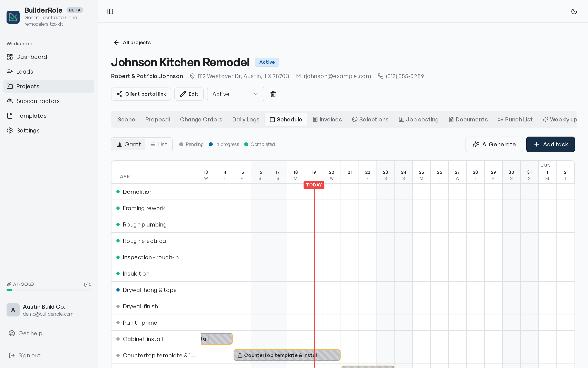This screenshot has width=588, height=368.
Task: Click the Countertop template & install Gantt bar
Action: click(x=287, y=355)
